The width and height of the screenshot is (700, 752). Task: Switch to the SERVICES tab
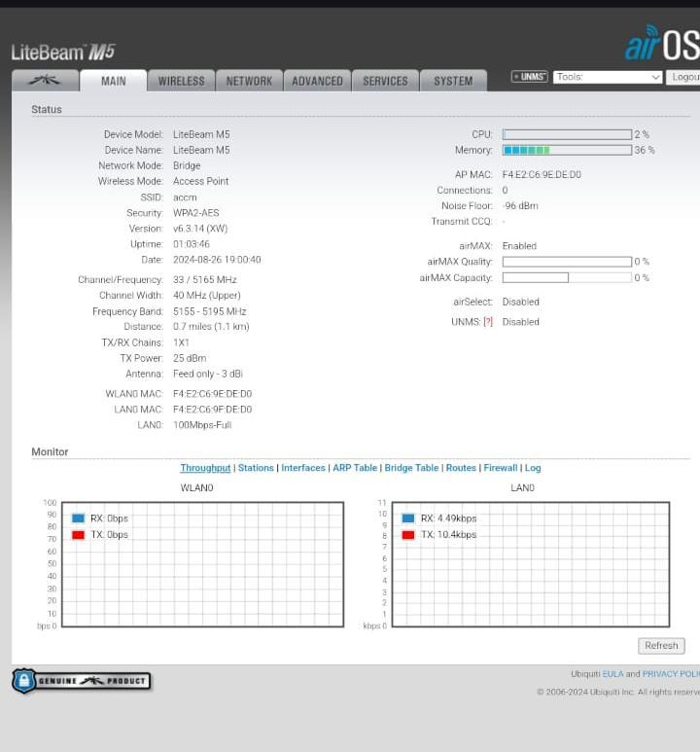click(385, 81)
